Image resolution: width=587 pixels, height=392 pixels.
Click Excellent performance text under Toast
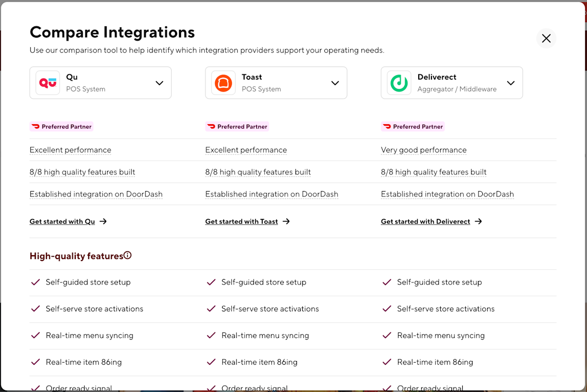click(246, 150)
